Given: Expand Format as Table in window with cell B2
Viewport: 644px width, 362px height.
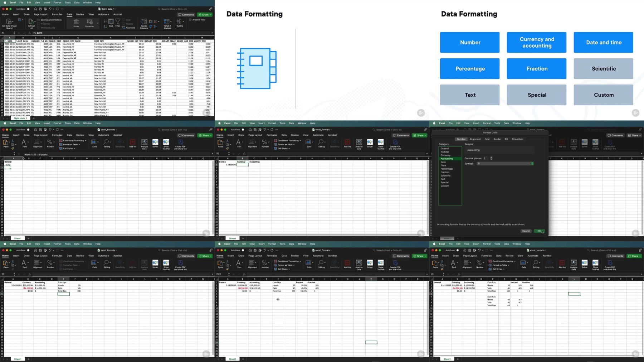Looking at the screenshot, I should [x=285, y=144].
